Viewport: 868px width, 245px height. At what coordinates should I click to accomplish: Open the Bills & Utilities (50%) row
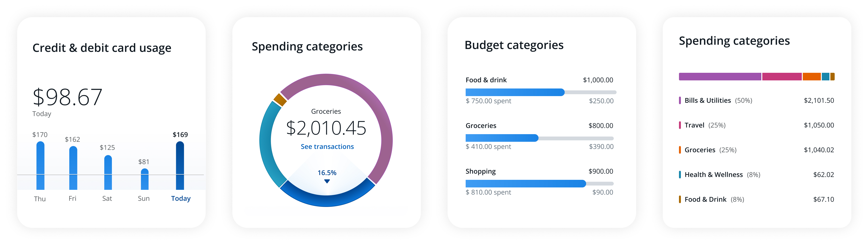756,100
